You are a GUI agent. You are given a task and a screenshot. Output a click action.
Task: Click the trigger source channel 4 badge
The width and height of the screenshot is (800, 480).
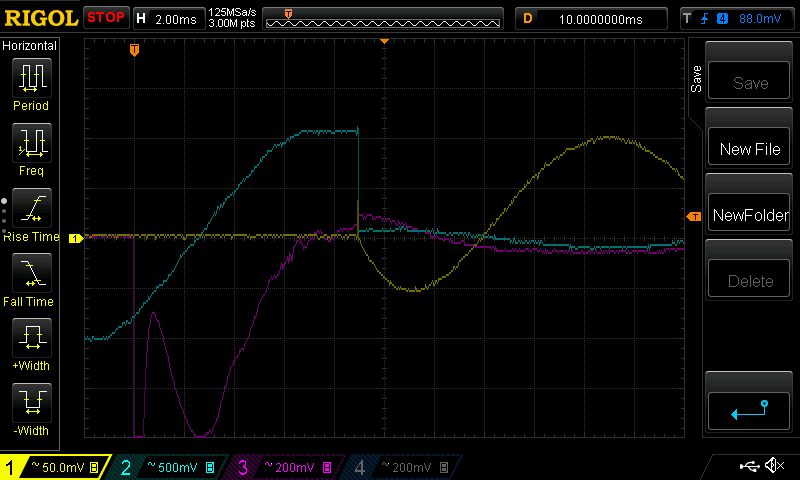pyautogui.click(x=722, y=19)
